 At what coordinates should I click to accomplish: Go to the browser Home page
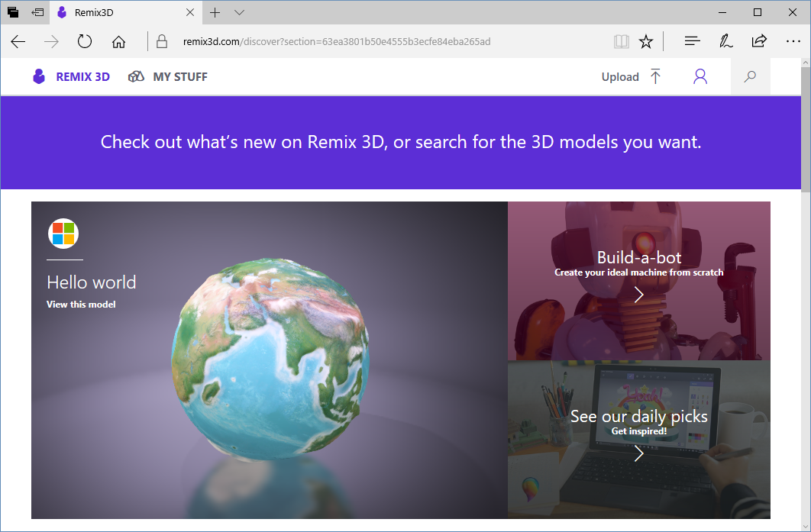(119, 41)
